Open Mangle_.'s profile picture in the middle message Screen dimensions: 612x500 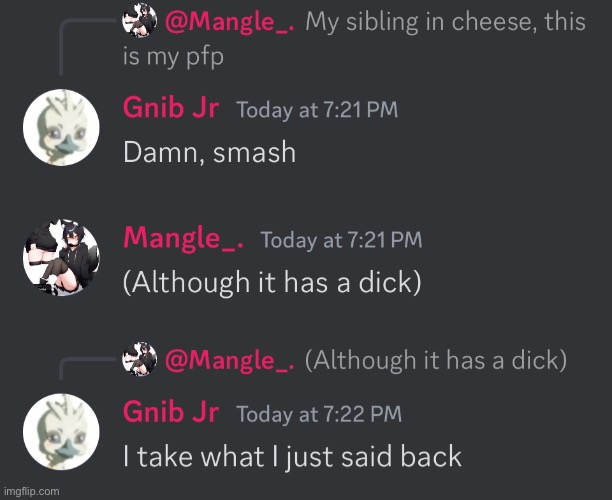click(x=61, y=257)
